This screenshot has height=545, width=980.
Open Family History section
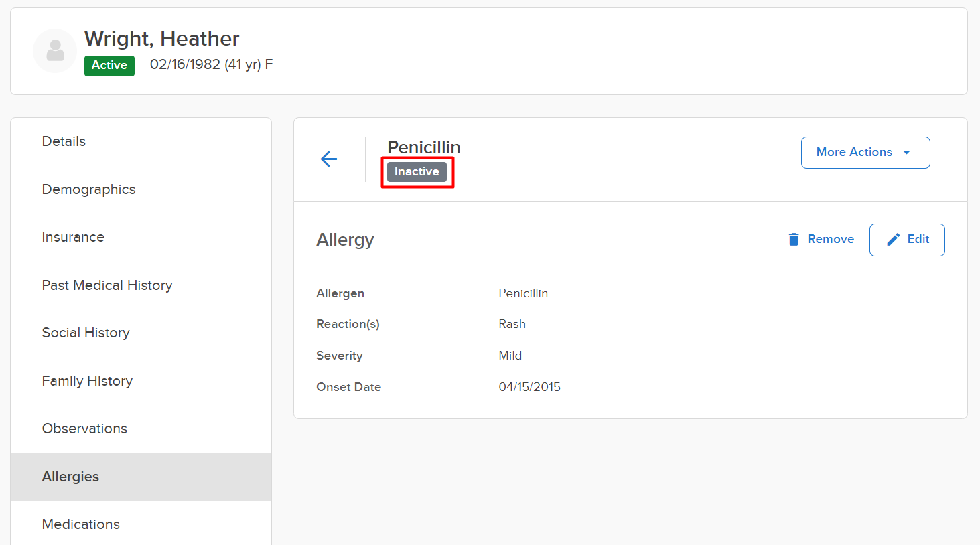click(87, 381)
